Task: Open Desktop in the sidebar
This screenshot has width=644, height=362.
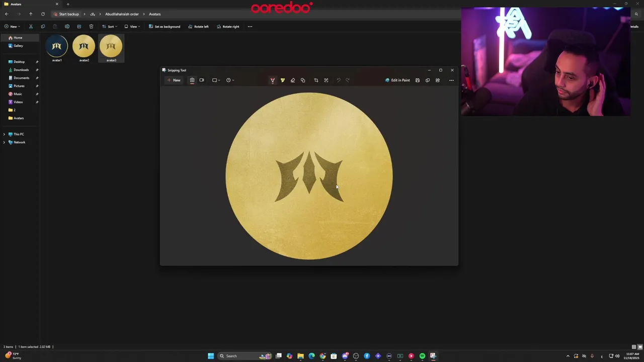Action: 20,62
